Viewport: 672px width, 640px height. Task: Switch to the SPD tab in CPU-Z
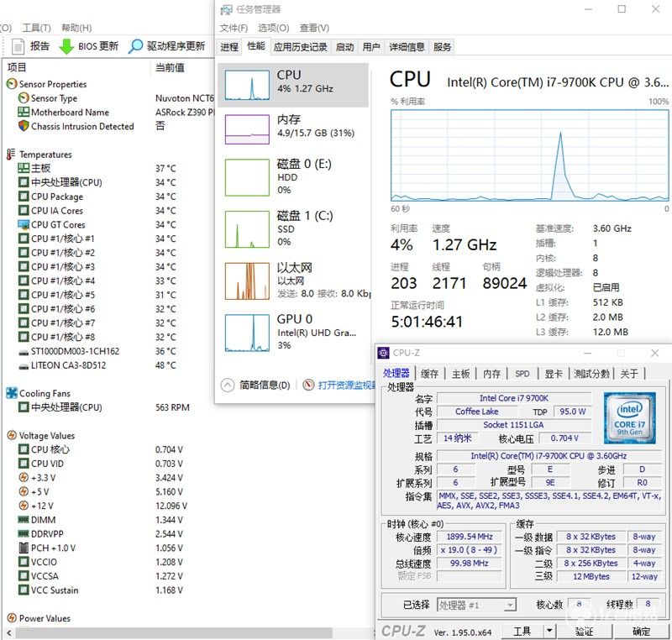pos(522,374)
